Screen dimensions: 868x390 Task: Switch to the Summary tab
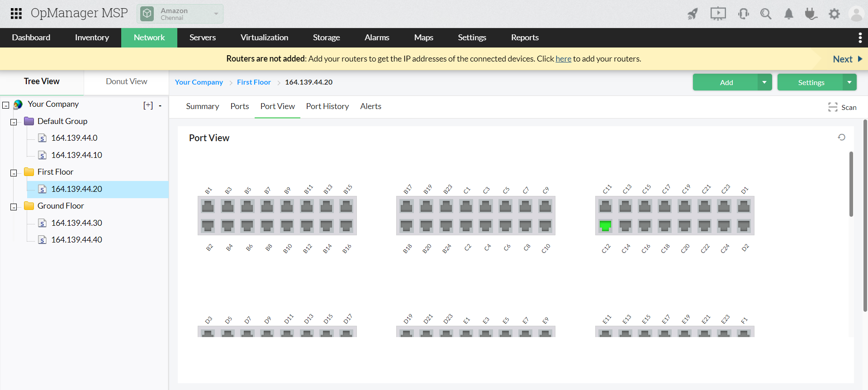coord(202,106)
